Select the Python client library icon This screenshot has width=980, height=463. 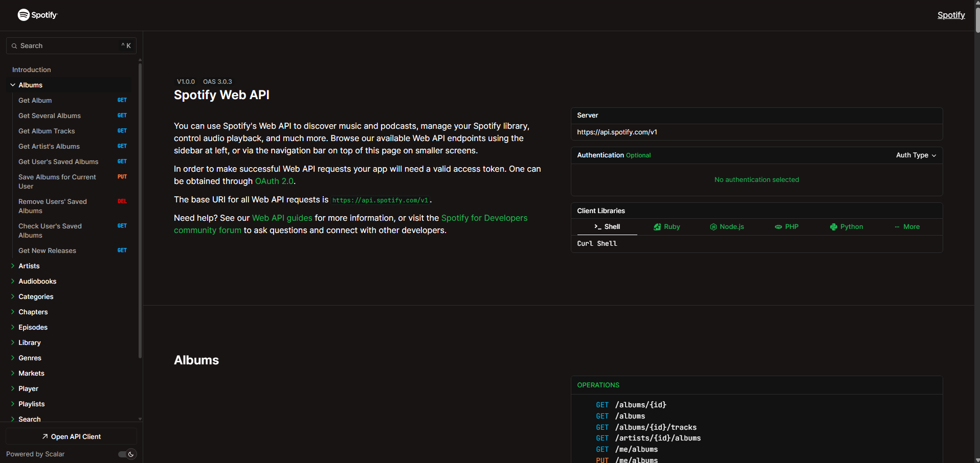point(833,227)
